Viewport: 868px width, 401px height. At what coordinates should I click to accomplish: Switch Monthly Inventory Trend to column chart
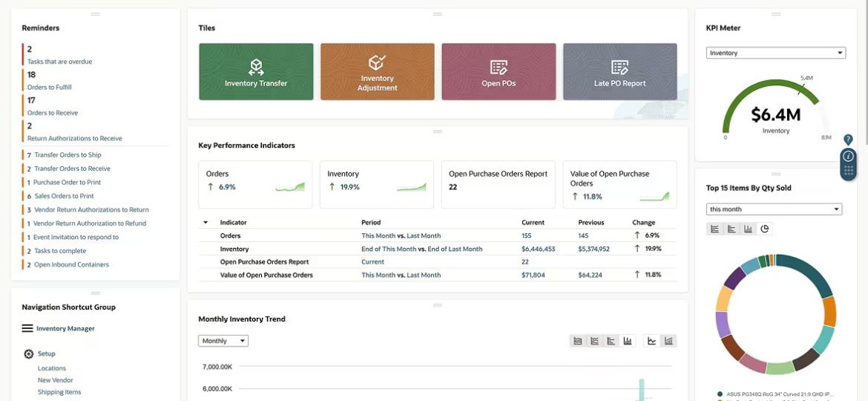coord(627,341)
